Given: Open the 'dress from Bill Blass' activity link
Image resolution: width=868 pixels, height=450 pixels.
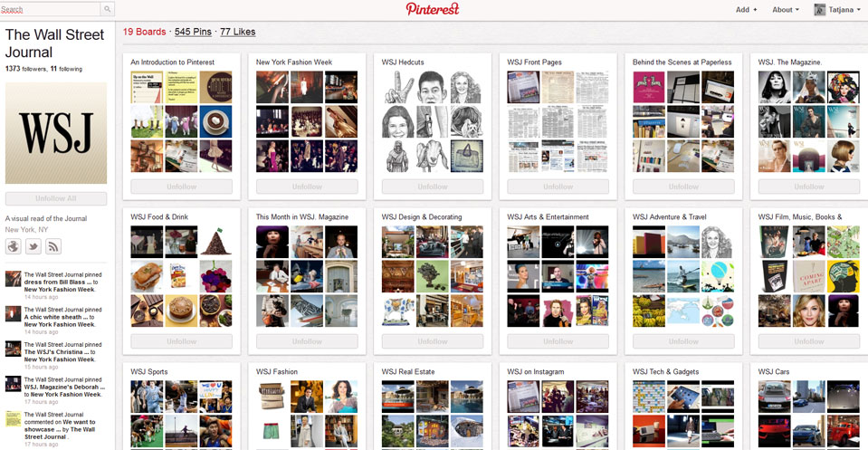Looking at the screenshot, I should pyautogui.click(x=58, y=282).
